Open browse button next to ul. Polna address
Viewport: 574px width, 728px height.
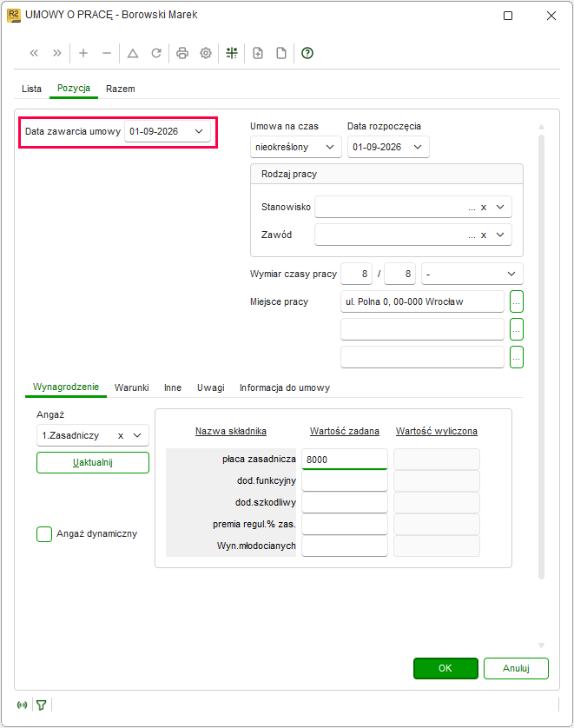(517, 301)
